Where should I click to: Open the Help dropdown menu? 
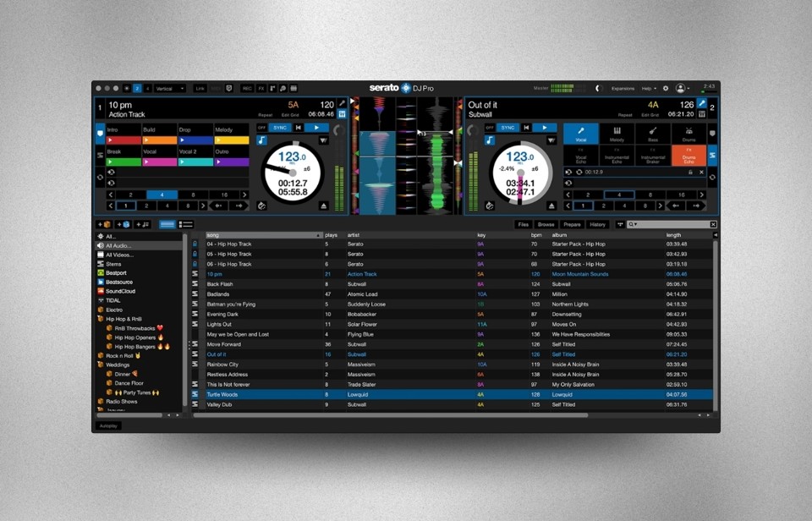point(649,89)
